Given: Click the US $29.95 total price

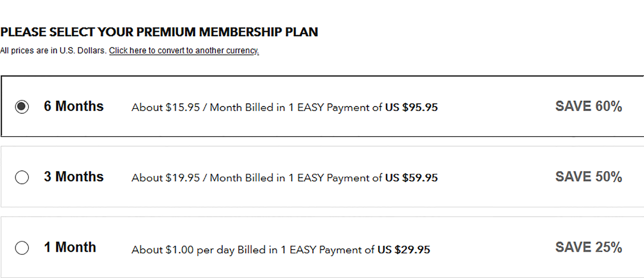Looking at the screenshot, I should pos(404,250).
